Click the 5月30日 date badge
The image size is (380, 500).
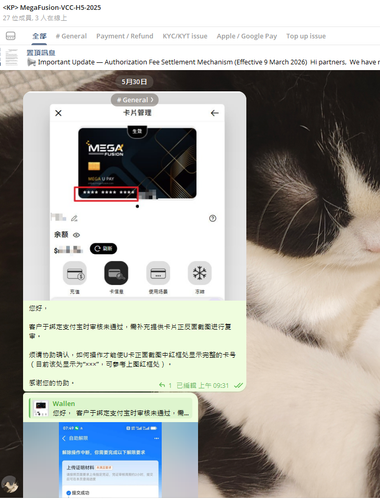pyautogui.click(x=134, y=82)
